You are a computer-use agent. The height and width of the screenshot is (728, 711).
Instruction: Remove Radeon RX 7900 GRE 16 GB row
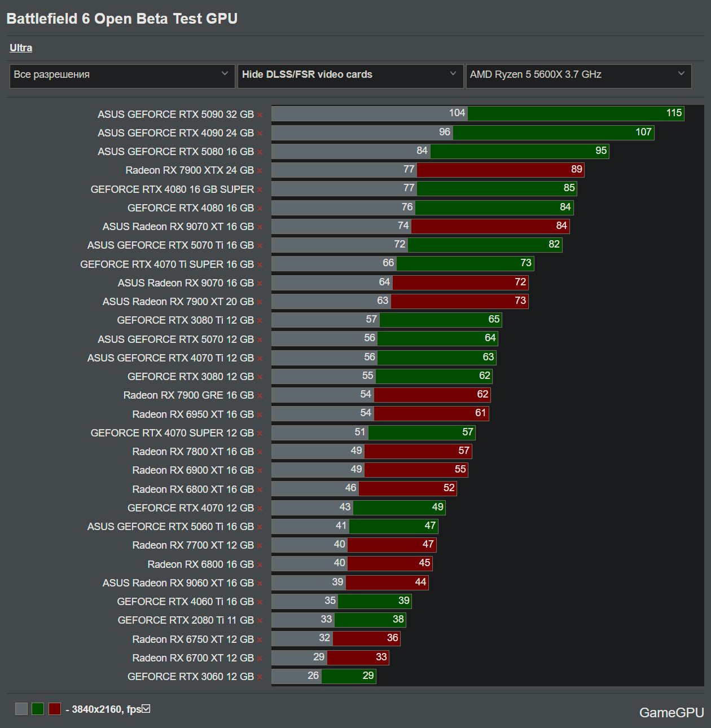(x=260, y=396)
